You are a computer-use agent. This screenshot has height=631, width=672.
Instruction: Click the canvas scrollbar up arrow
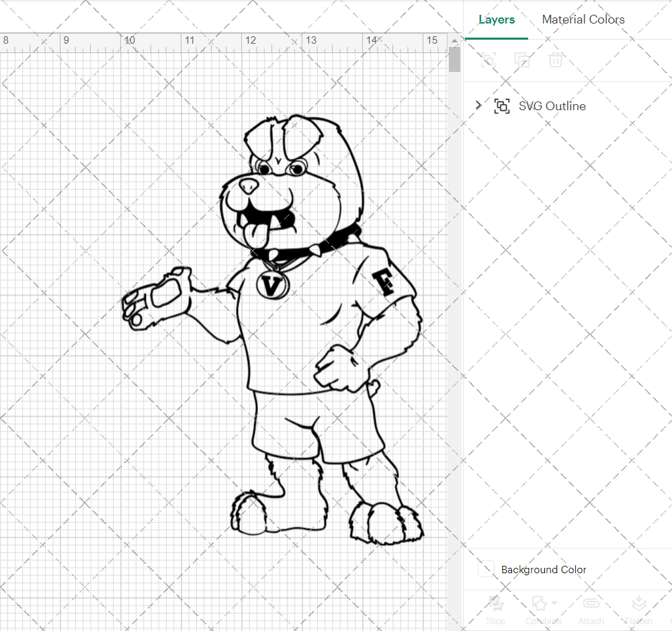(x=454, y=41)
